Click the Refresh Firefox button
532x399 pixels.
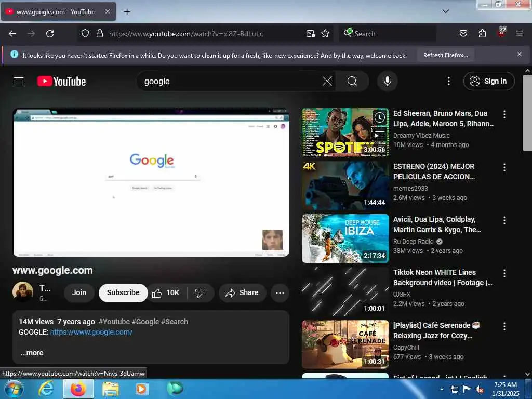tap(445, 55)
